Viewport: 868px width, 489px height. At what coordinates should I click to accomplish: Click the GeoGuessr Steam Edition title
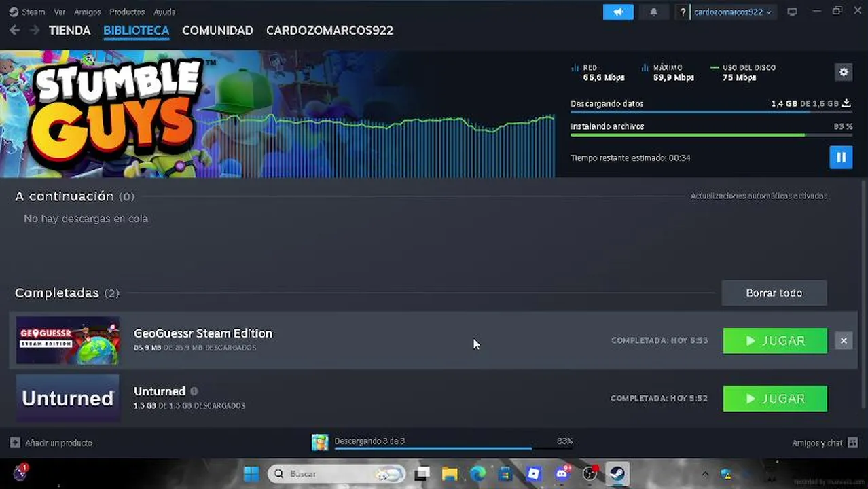coord(203,333)
